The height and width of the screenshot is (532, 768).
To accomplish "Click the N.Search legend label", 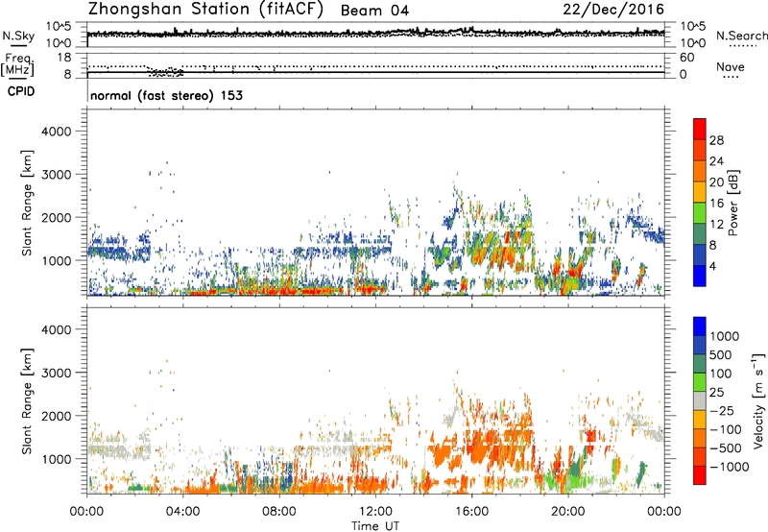I will pos(741,36).
